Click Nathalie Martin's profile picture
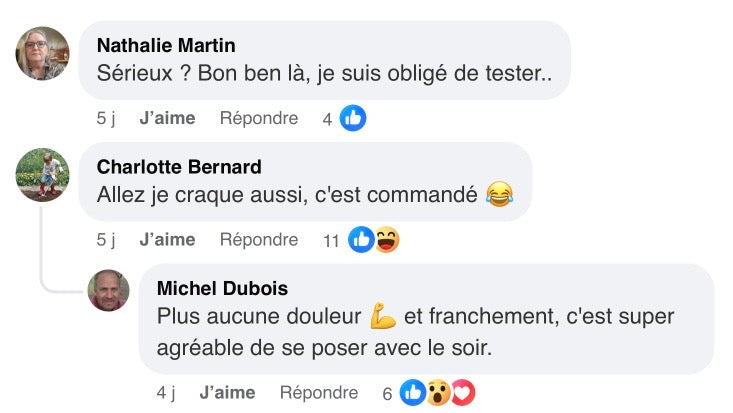The width and height of the screenshot is (733, 413). click(x=43, y=53)
